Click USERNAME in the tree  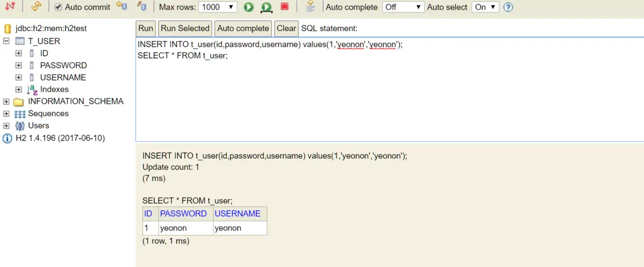point(63,77)
